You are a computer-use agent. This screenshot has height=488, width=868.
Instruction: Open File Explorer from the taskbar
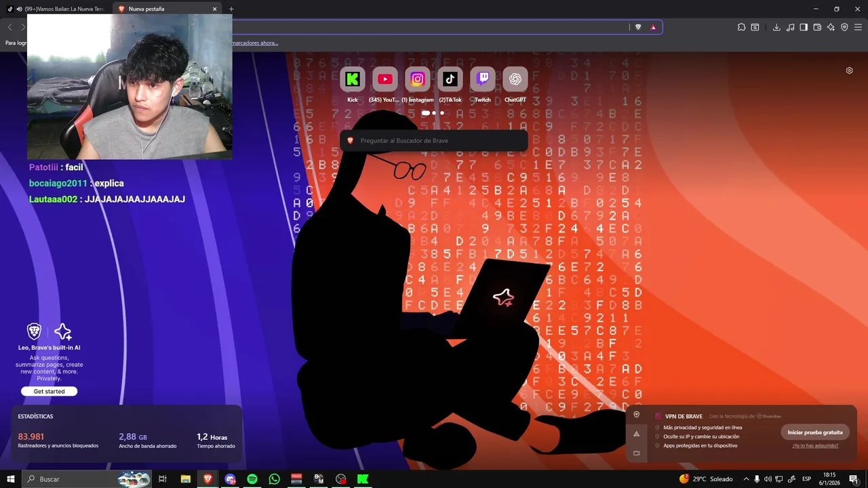[185, 479]
